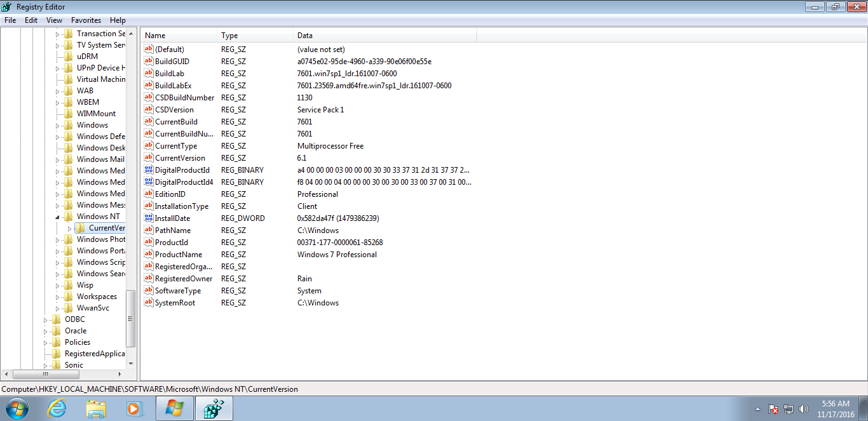Open the View menu

pos(55,20)
